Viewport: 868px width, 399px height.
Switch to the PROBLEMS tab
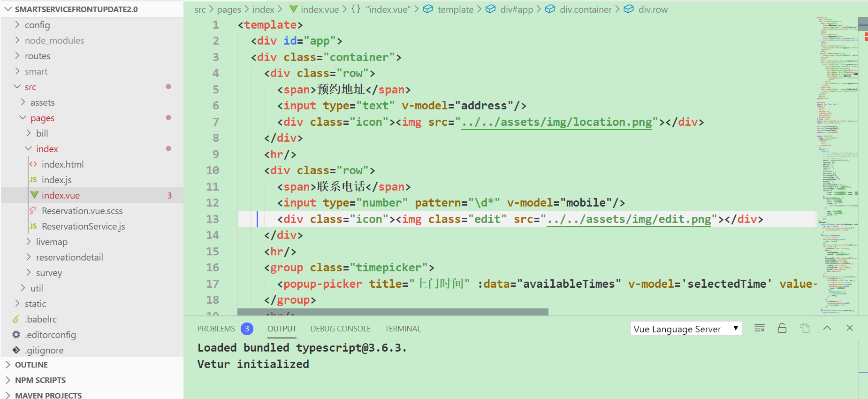(x=216, y=329)
